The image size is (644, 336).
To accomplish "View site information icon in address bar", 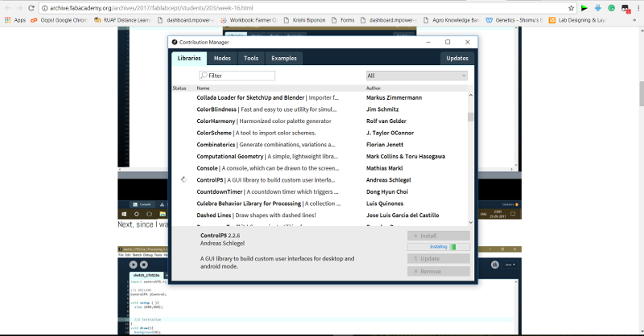I will 45,8.
